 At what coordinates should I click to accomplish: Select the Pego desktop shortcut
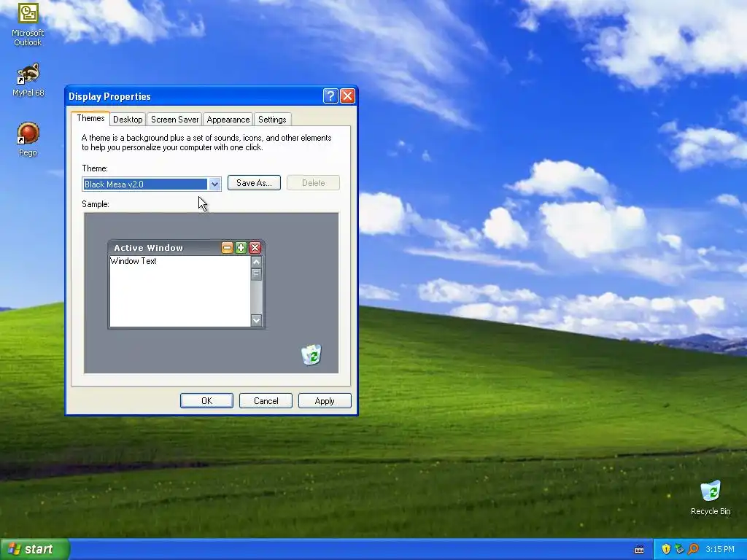[x=28, y=139]
